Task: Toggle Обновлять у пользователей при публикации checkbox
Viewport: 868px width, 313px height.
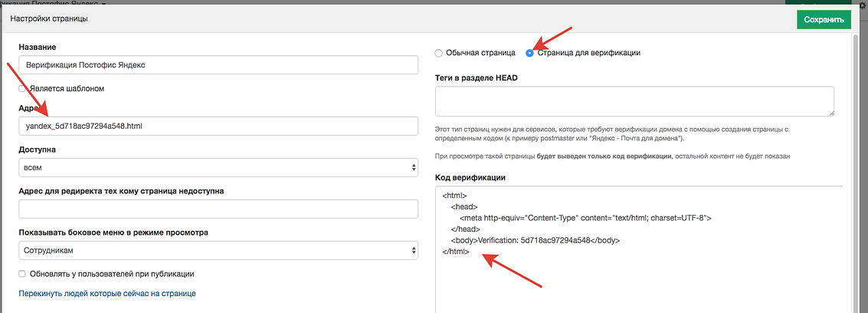Action: 22,274
